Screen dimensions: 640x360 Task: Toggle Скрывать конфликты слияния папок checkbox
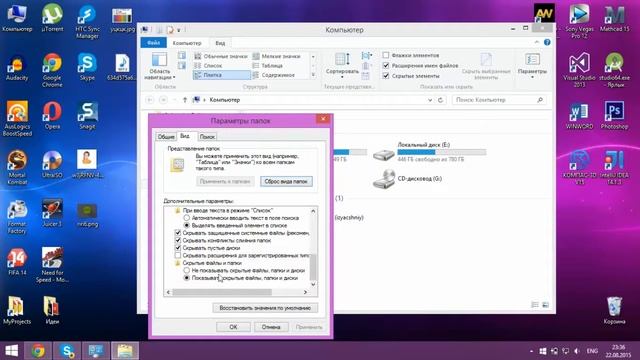tap(178, 240)
